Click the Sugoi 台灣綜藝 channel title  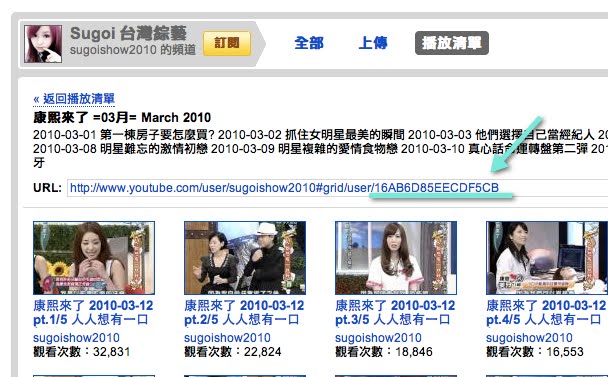[x=128, y=33]
